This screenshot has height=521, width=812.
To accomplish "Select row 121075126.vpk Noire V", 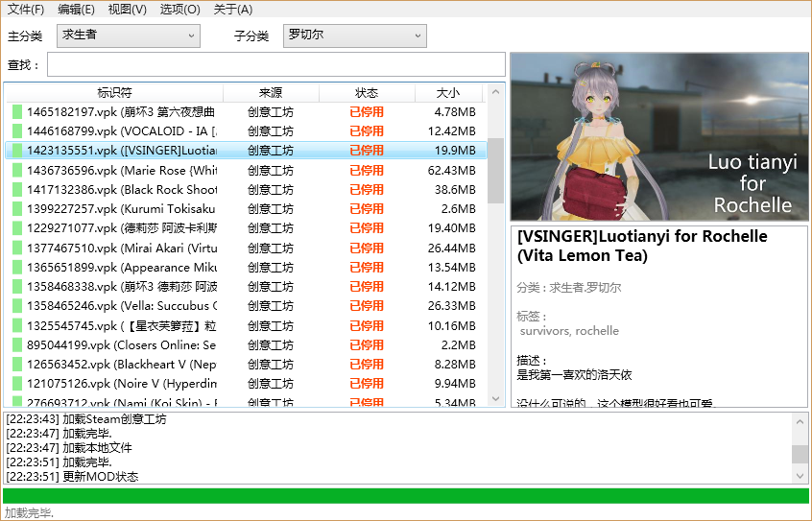I will 246,383.
